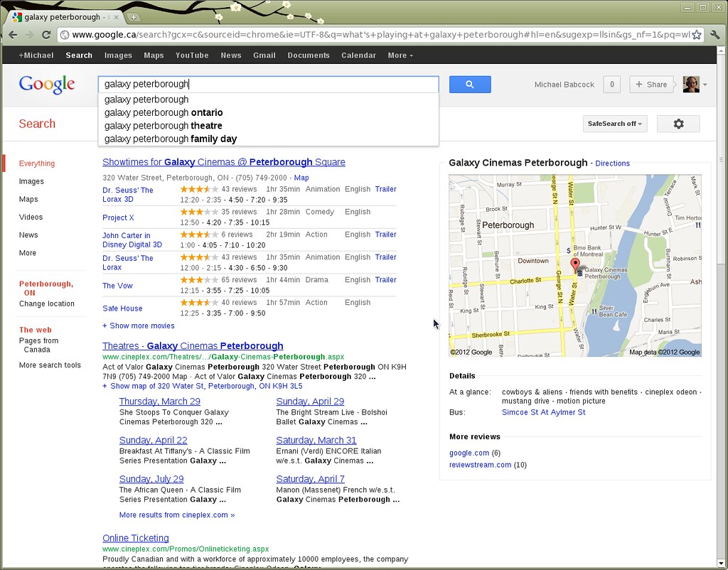The height and width of the screenshot is (570, 728).
Task: Open the Chrome wrench menu
Action: (714, 35)
